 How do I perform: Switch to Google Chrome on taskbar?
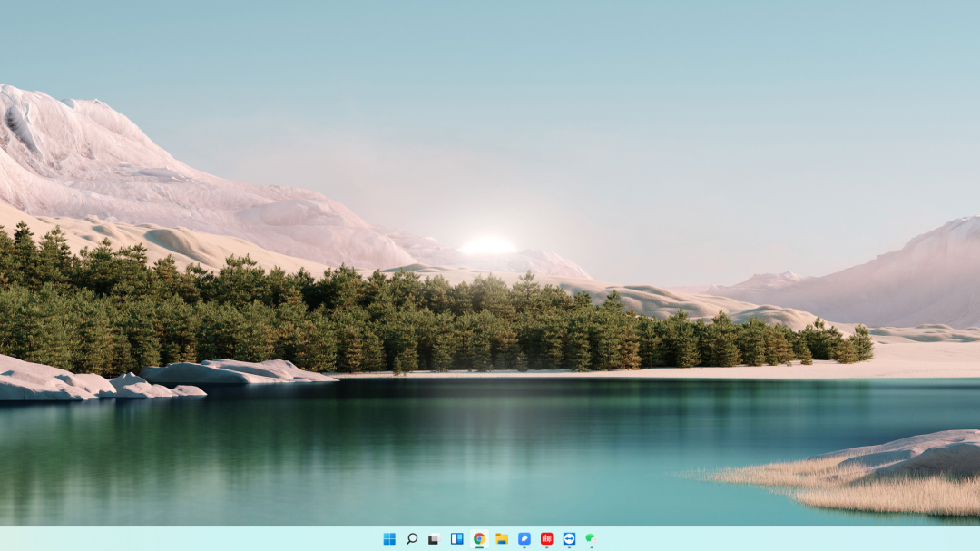(479, 538)
